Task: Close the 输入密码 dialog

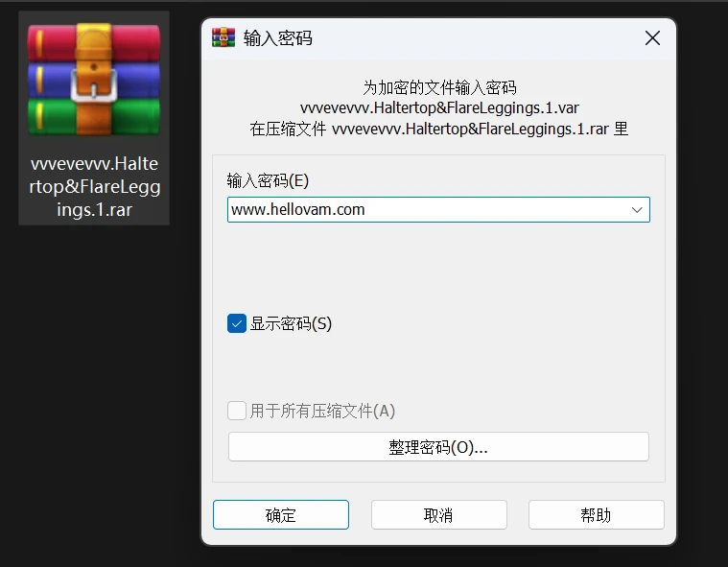Action: [652, 38]
